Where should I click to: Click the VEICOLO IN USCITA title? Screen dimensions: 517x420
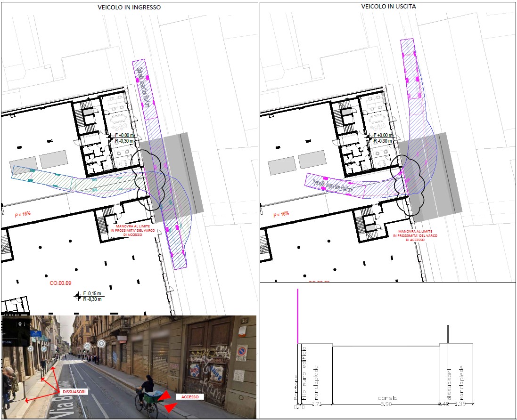(x=388, y=6)
